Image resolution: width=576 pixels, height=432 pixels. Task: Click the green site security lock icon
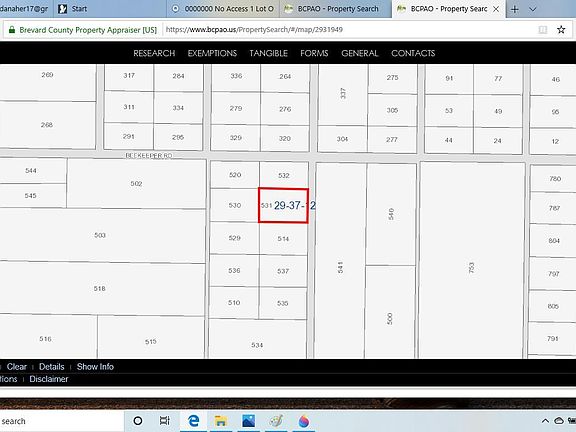tap(12, 30)
